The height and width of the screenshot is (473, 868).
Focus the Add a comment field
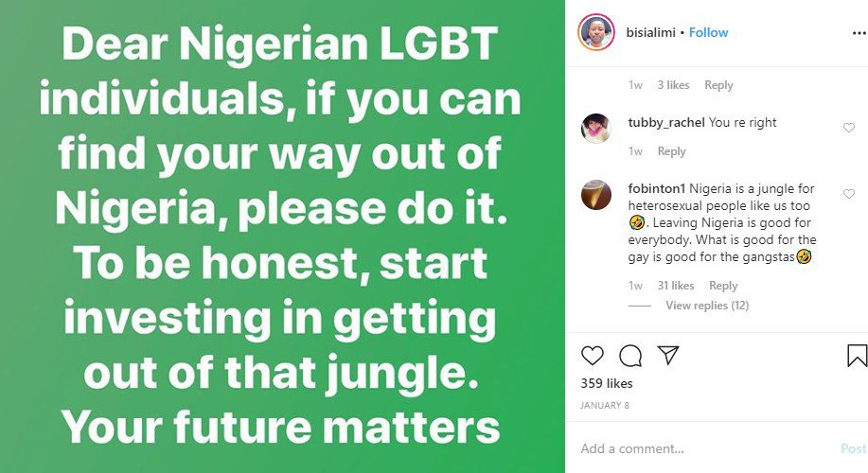[700, 448]
